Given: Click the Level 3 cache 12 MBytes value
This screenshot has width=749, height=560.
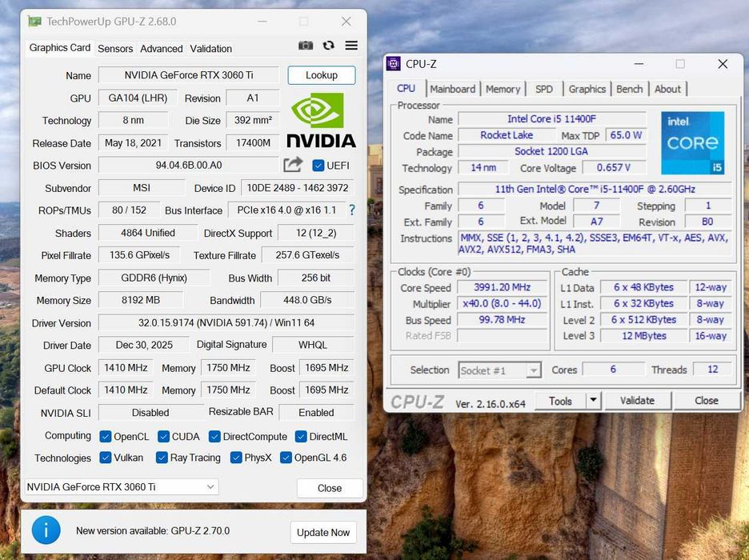Looking at the screenshot, I should (643, 336).
